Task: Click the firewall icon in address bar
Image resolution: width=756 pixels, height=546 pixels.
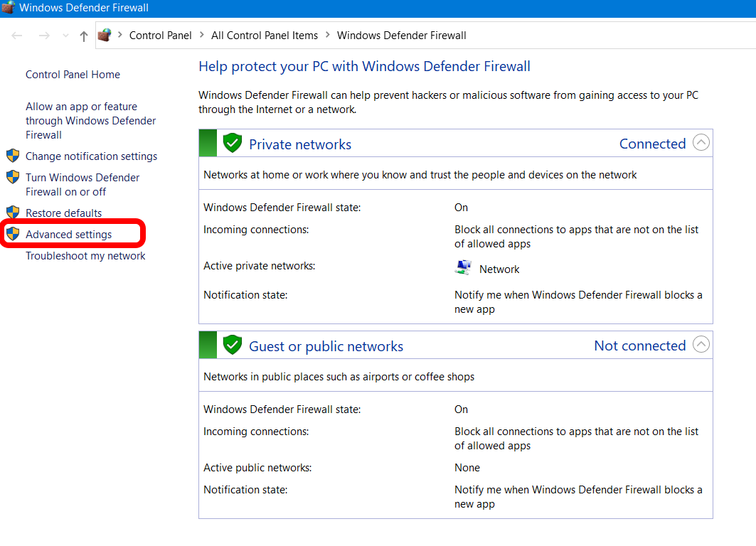Action: [105, 35]
